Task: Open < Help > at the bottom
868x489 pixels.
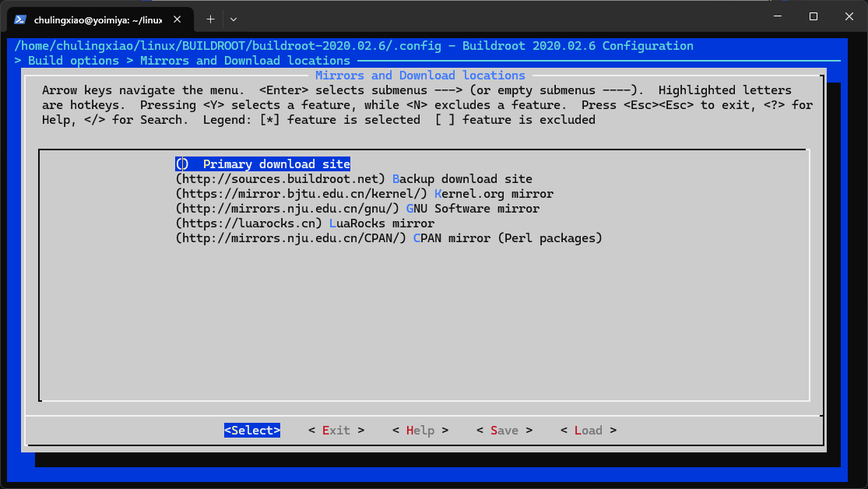Action: [420, 431]
